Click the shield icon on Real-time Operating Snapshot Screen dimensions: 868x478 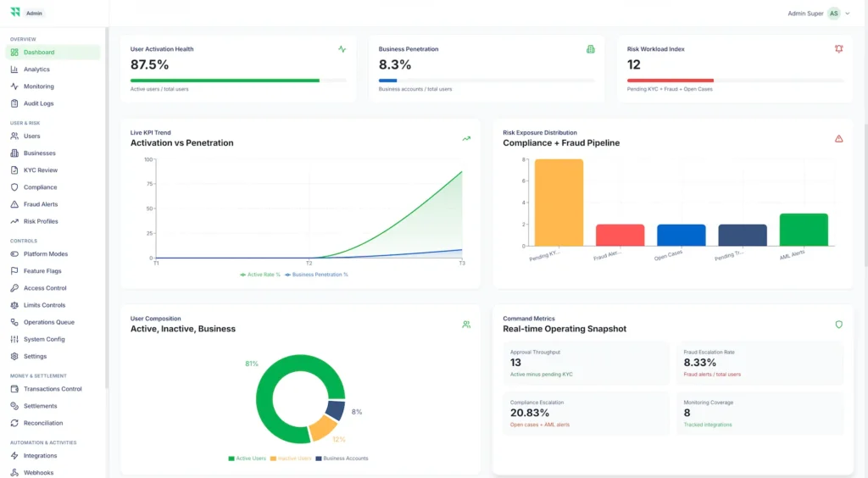(838, 325)
